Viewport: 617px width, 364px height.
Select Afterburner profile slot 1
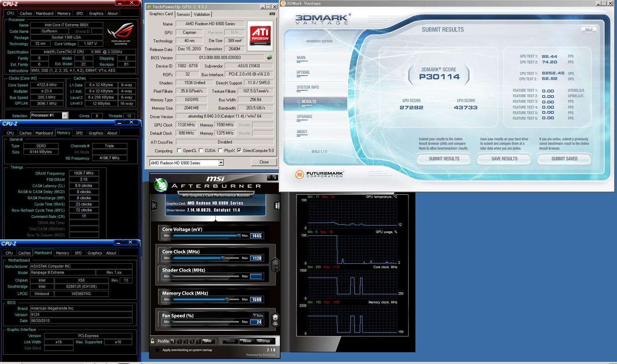(173, 341)
